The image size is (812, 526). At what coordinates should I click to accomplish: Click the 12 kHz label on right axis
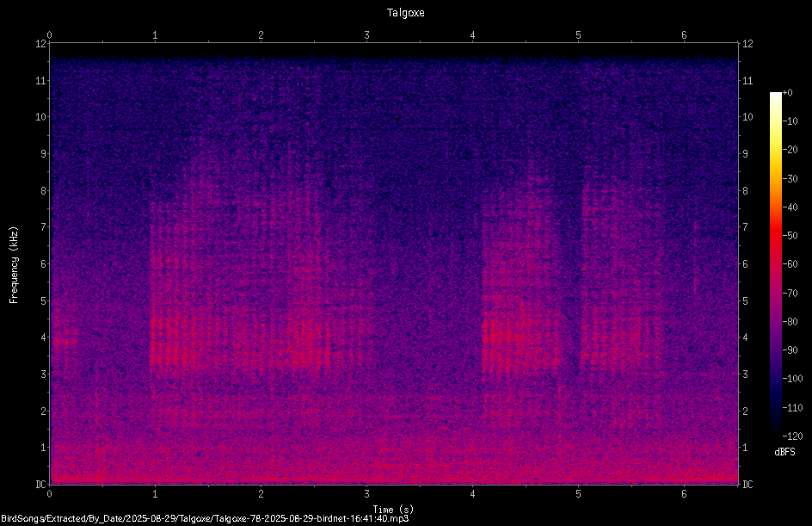747,44
